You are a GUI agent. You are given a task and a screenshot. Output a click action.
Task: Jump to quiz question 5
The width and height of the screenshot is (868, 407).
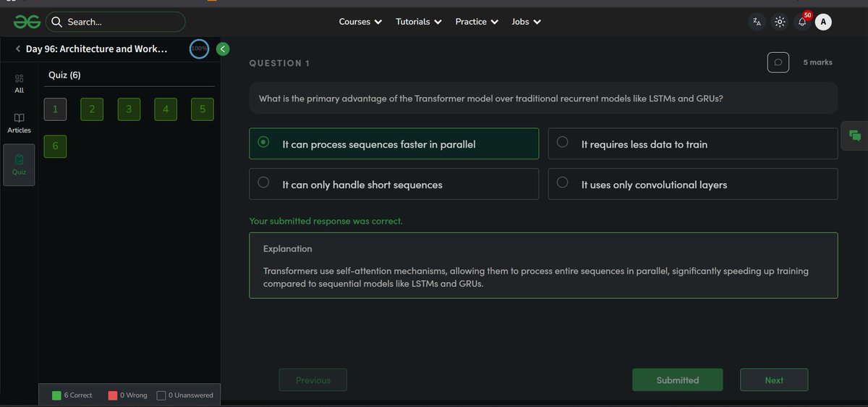pyautogui.click(x=203, y=109)
